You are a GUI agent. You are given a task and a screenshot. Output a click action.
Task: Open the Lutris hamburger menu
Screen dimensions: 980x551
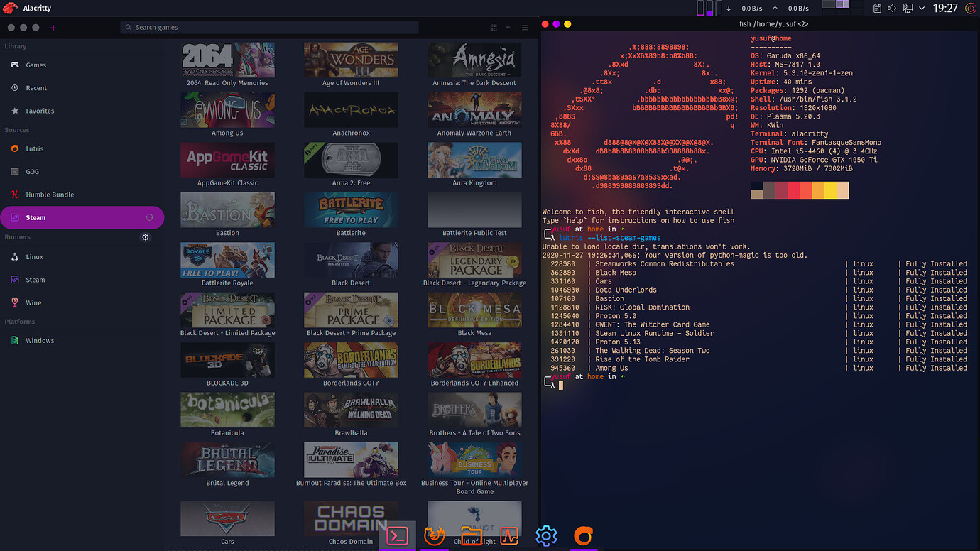coord(525,27)
